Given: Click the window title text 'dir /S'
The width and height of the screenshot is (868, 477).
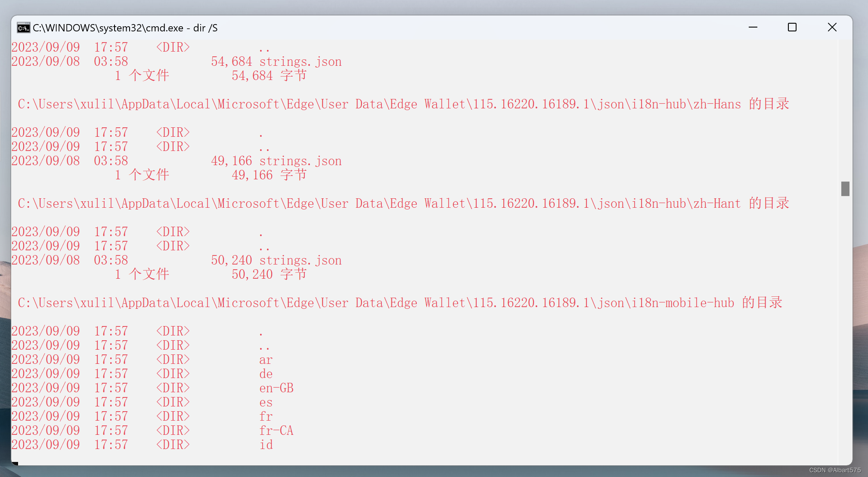Looking at the screenshot, I should (x=205, y=28).
